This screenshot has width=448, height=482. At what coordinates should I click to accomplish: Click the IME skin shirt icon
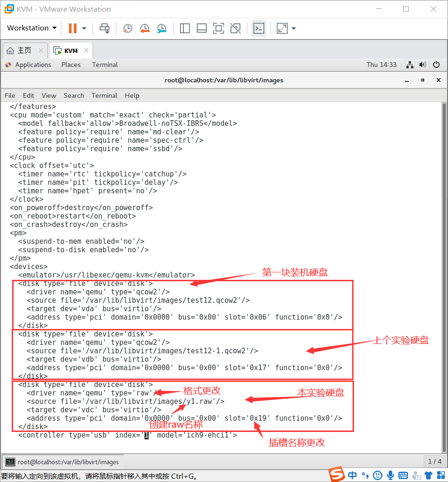point(428,475)
